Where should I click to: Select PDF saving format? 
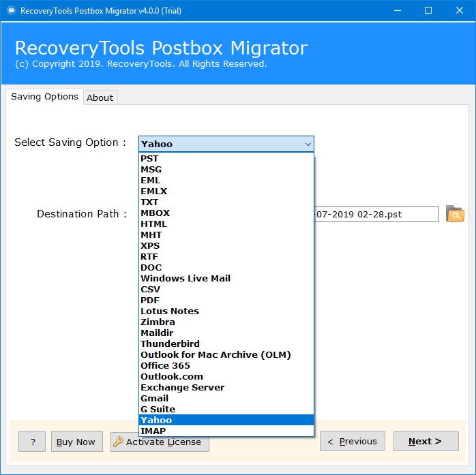click(226, 301)
